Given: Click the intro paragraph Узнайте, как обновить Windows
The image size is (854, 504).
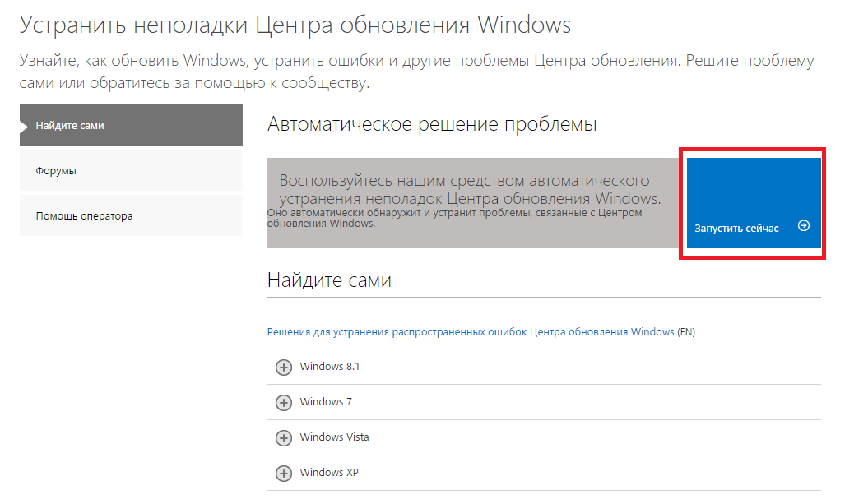Looking at the screenshot, I should point(416,72).
